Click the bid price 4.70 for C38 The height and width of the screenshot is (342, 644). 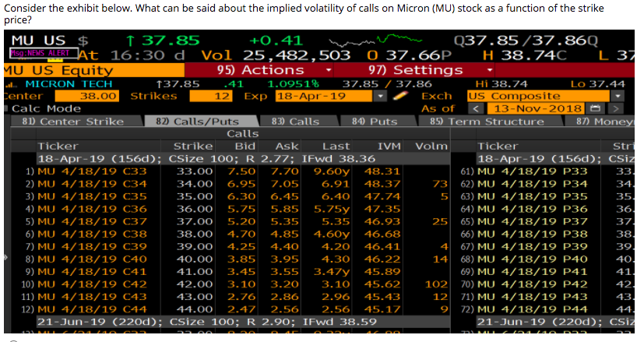point(241,234)
